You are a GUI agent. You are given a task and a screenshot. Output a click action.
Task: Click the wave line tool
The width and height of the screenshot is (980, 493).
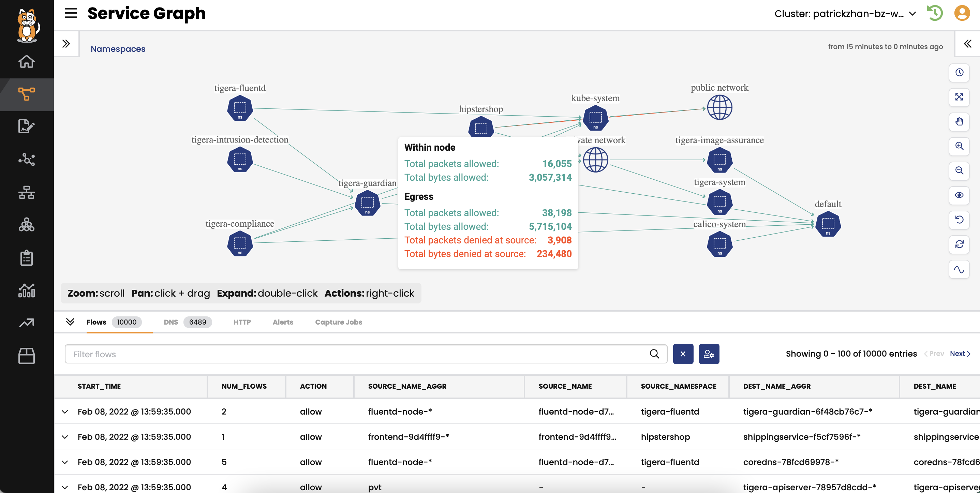(x=959, y=269)
